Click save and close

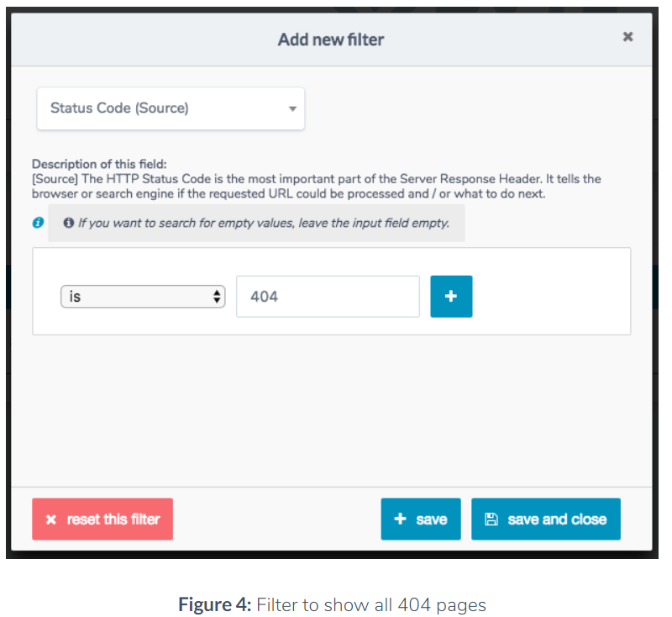pyautogui.click(x=546, y=519)
